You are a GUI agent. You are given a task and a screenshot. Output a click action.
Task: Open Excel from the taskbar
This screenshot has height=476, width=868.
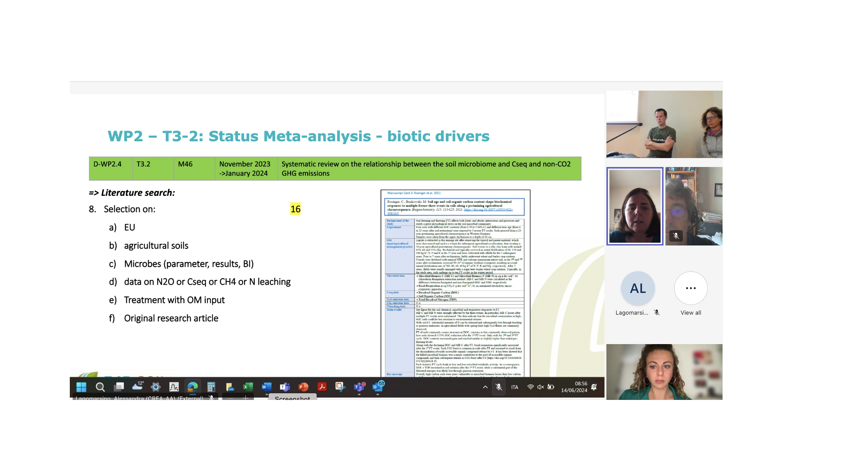point(248,387)
